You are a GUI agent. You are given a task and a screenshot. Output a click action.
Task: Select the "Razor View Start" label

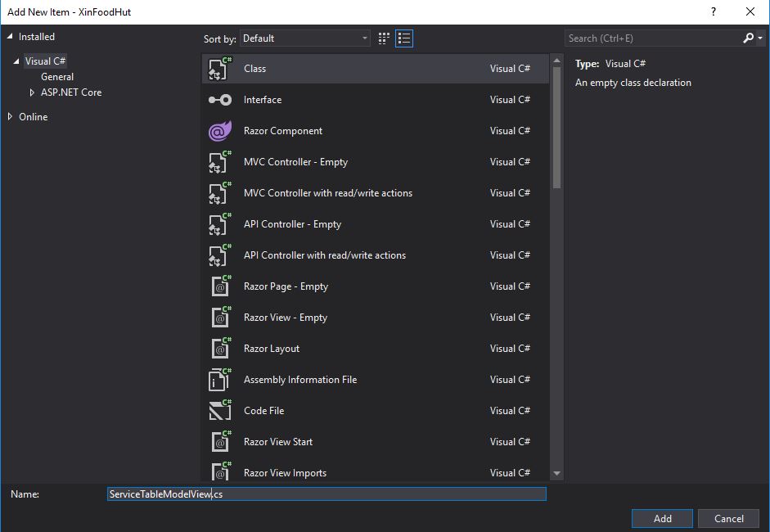278,442
